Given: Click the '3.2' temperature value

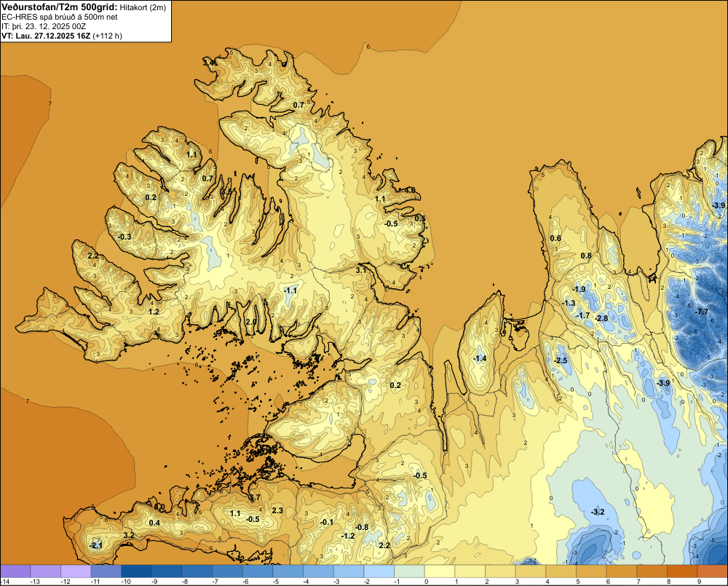Looking at the screenshot, I should pos(129,535).
